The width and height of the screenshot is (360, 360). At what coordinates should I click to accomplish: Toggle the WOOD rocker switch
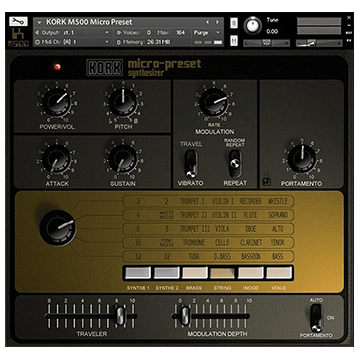(x=250, y=272)
